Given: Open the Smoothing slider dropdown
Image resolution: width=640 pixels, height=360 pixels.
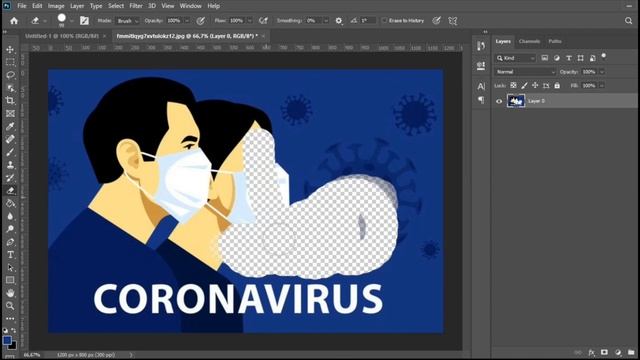Looking at the screenshot, I should coord(326,20).
